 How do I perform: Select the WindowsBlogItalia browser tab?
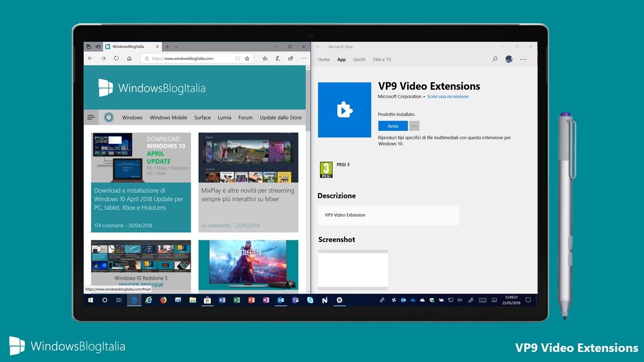coord(132,46)
